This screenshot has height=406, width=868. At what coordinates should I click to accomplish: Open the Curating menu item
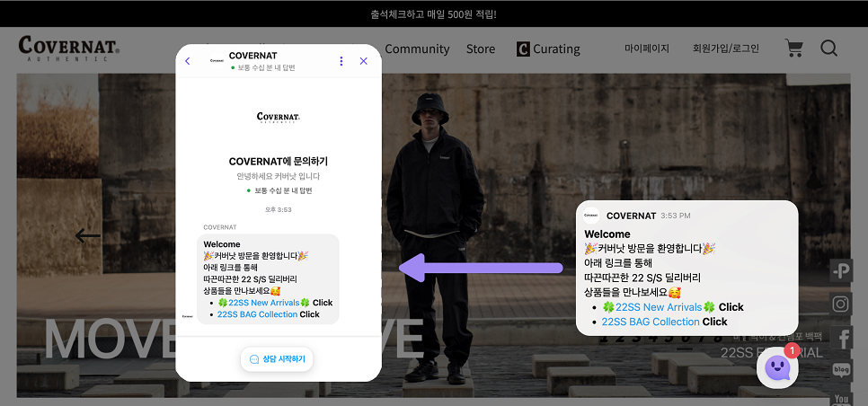coord(548,49)
